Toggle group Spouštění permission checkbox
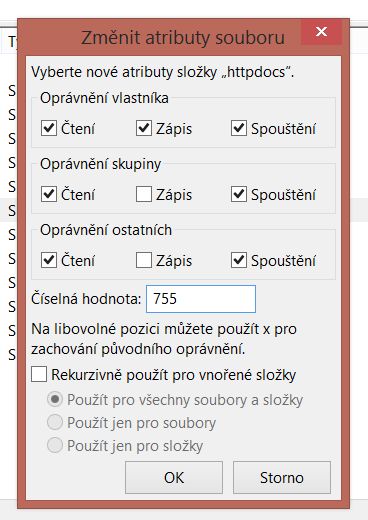 [x=239, y=194]
